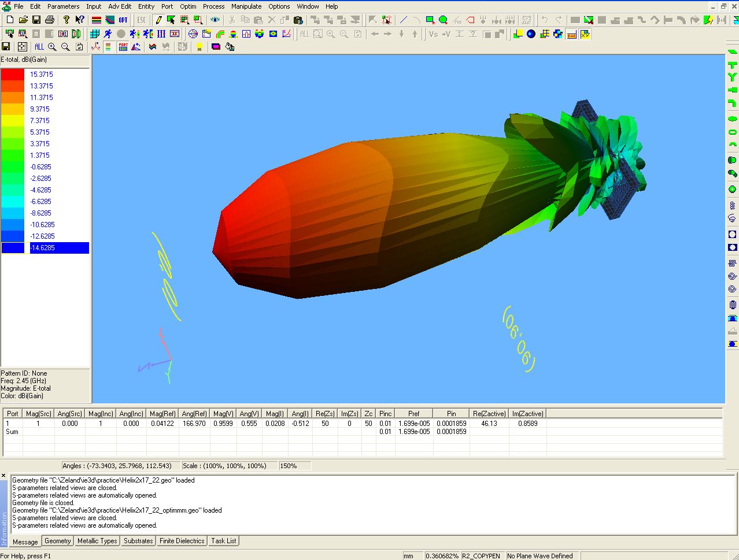Toggle the PORT table display button
The width and height of the screenshot is (739, 560).
click(x=123, y=47)
